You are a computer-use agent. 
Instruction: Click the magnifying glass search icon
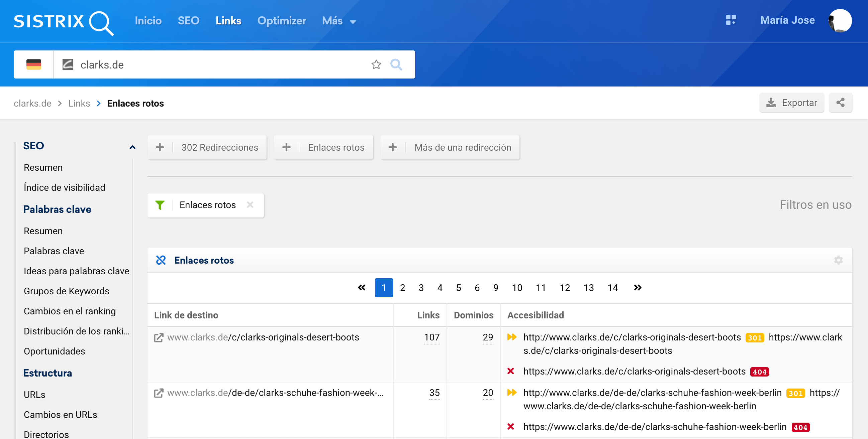pyautogui.click(x=396, y=64)
